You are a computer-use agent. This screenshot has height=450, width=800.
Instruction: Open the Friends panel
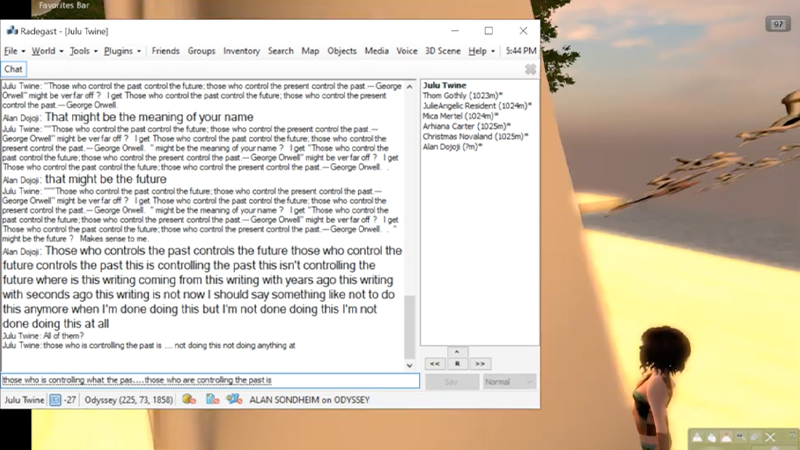coord(165,51)
